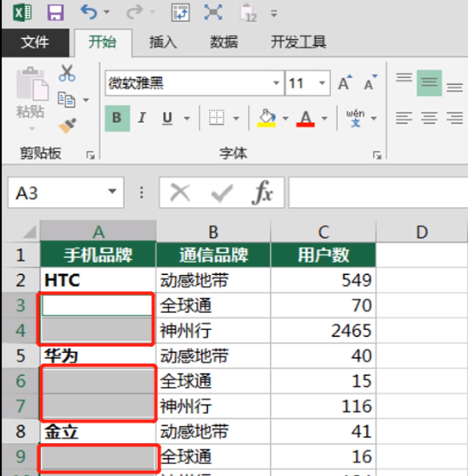Confirm entry with the checkmark icon
This screenshot has height=476, width=468.
pos(222,193)
